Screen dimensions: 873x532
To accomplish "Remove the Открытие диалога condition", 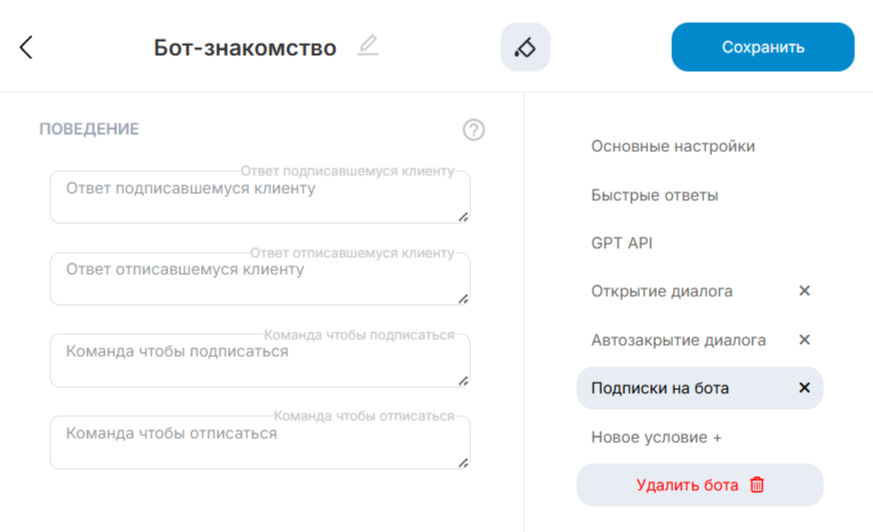I will [x=804, y=291].
